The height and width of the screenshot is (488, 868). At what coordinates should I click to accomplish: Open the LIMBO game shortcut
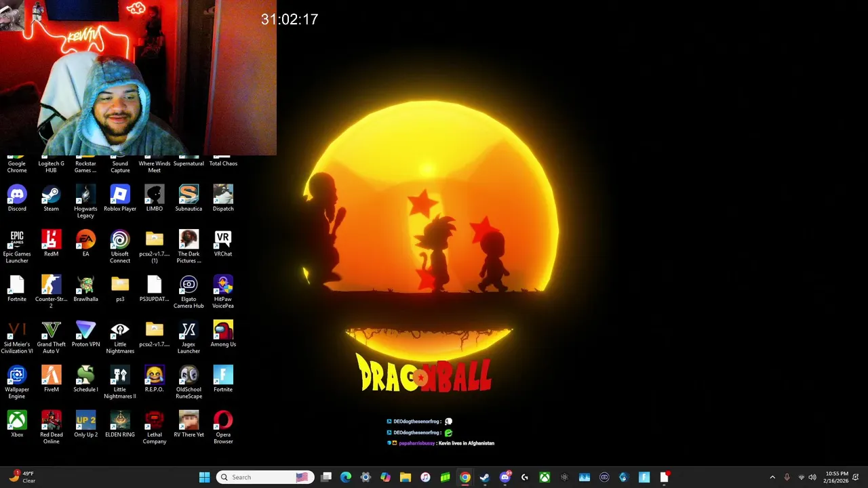[x=155, y=199]
